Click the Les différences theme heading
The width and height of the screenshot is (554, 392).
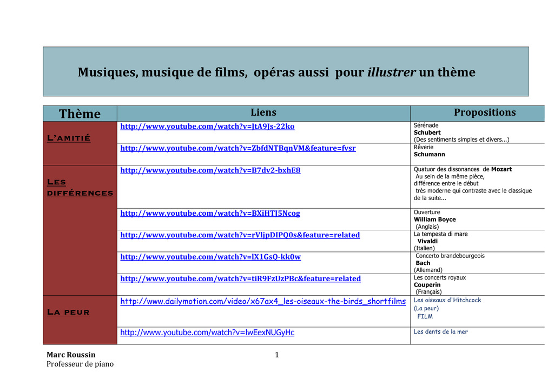(80, 187)
